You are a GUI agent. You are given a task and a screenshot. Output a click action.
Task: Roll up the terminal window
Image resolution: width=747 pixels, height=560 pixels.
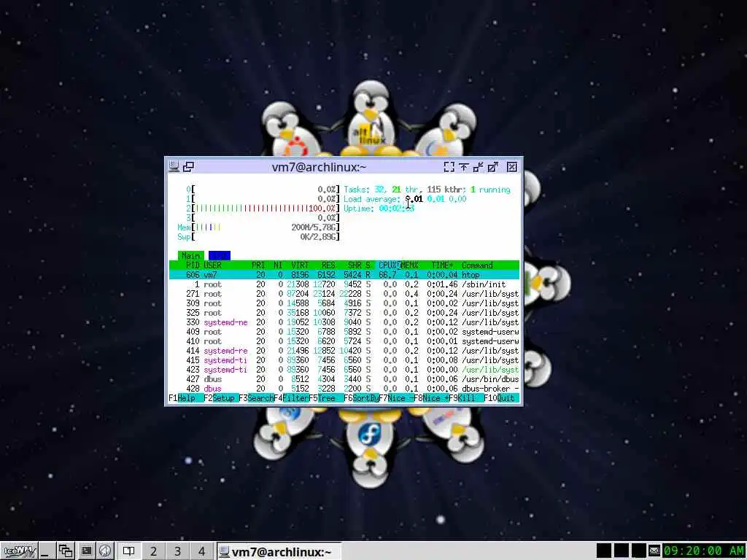click(x=463, y=167)
